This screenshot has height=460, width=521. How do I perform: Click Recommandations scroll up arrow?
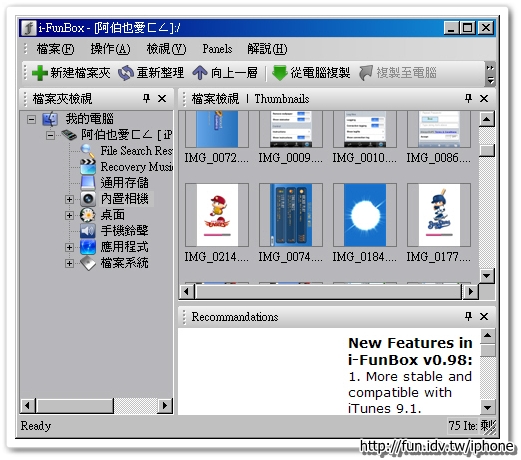(487, 335)
